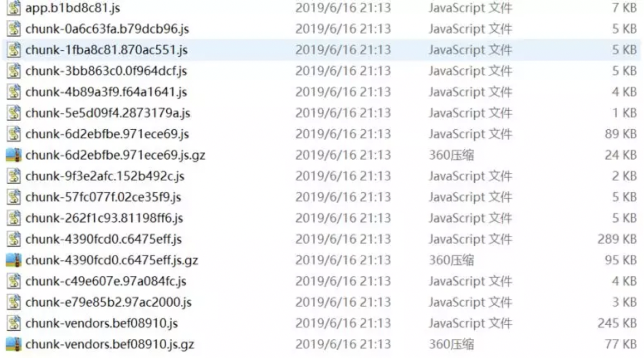Click the chunk-vendors.bef08910.js script icon
Viewport: 644px width, 358px height.
14,323
